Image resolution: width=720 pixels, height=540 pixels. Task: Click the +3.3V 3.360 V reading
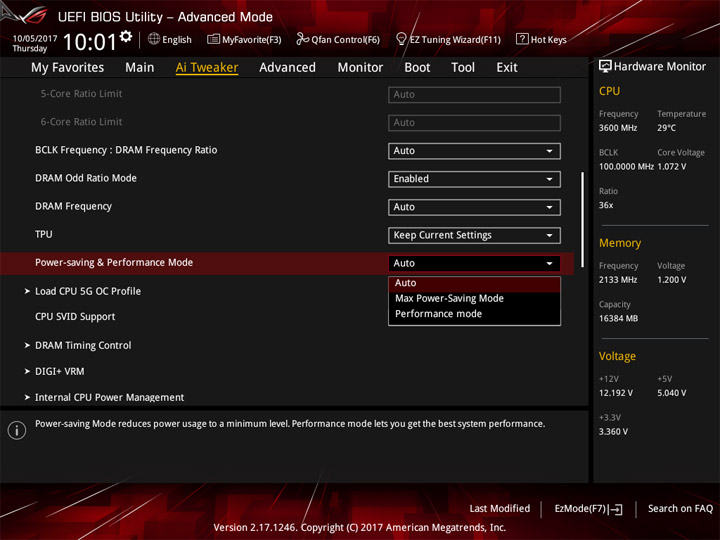click(613, 432)
